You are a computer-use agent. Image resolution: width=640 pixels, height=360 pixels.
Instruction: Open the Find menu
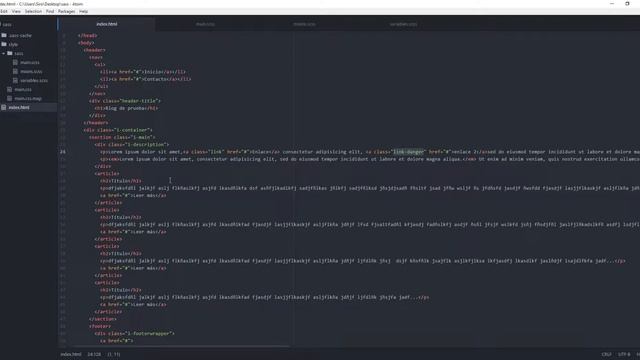point(50,11)
